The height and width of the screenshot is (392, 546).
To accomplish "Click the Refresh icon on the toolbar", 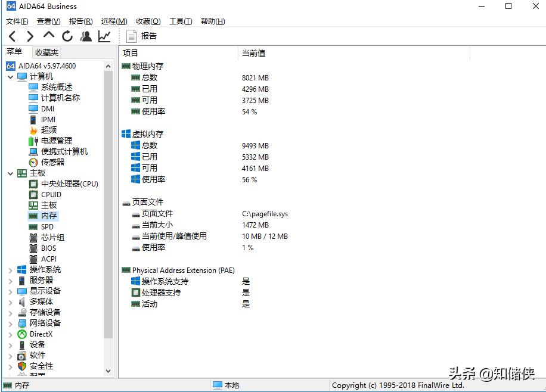I will [x=67, y=36].
